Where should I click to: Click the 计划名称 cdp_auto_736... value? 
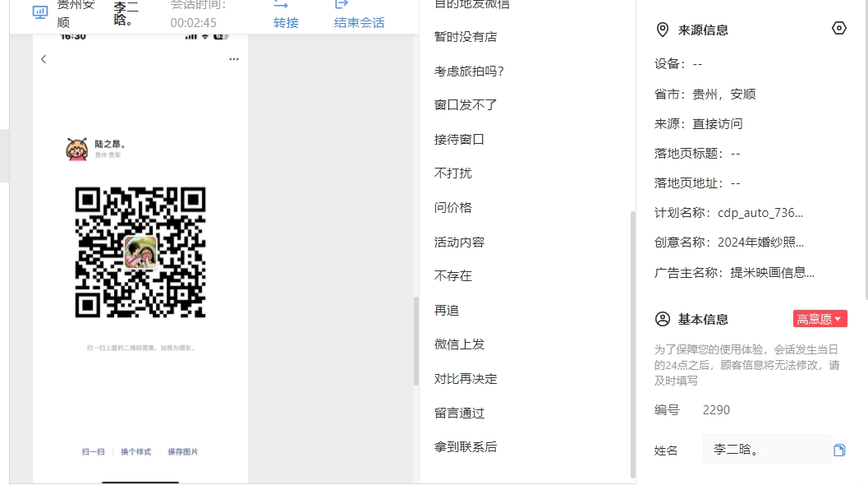(760, 213)
